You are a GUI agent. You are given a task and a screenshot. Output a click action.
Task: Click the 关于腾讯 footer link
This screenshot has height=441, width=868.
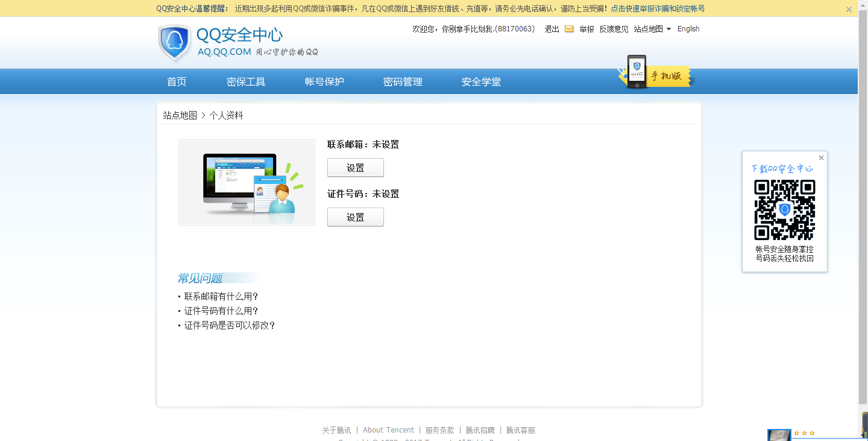336,430
